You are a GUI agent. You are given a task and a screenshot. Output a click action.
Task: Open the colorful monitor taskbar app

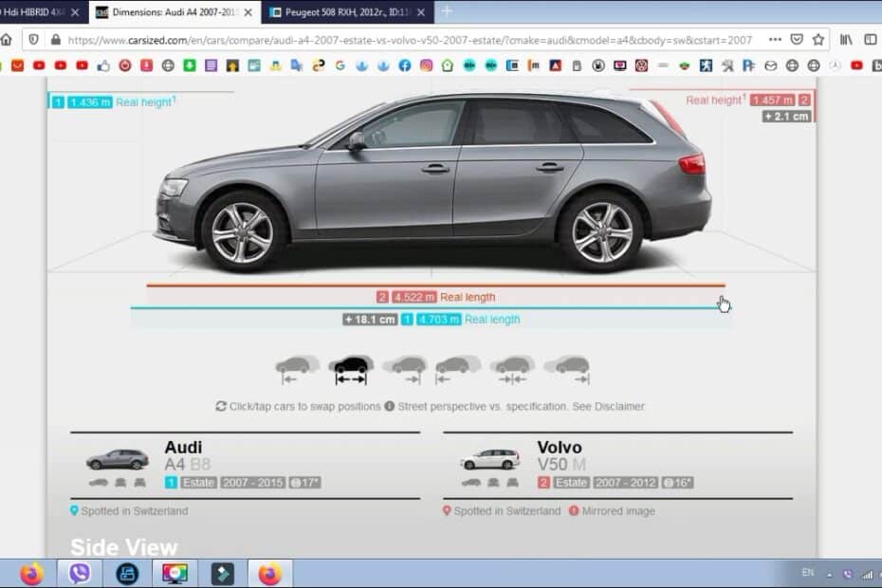point(175,574)
